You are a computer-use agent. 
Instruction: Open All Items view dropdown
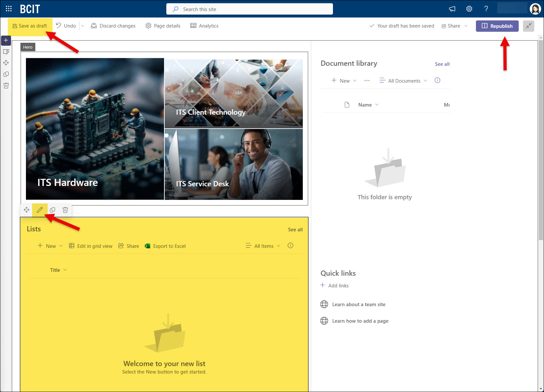(x=263, y=246)
